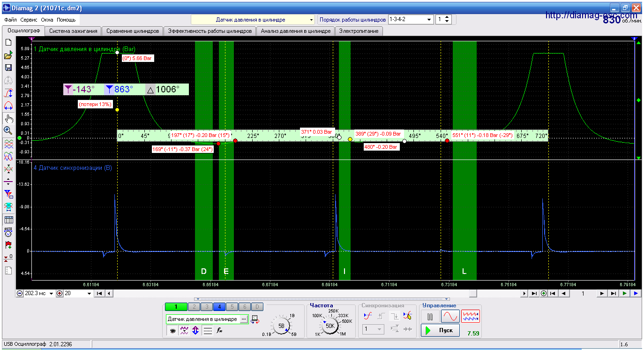Click the green play button at the far right end of the navigation bar
The image size is (644, 350).
click(x=624, y=294)
